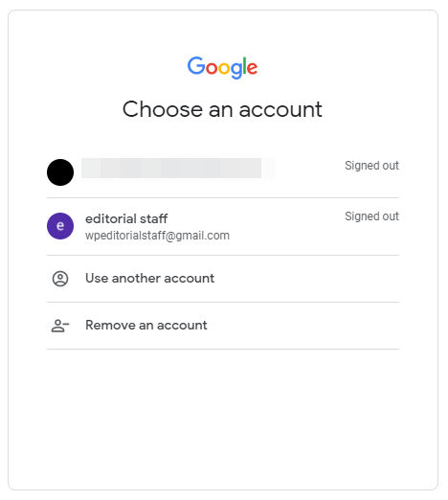Click the Google logo

(x=222, y=68)
